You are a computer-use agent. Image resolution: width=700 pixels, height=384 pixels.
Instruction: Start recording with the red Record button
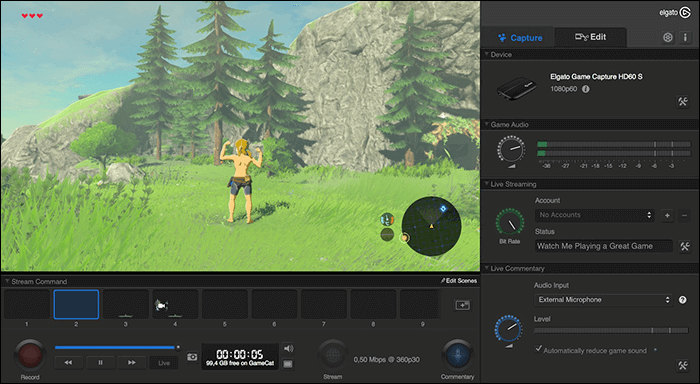[30, 356]
